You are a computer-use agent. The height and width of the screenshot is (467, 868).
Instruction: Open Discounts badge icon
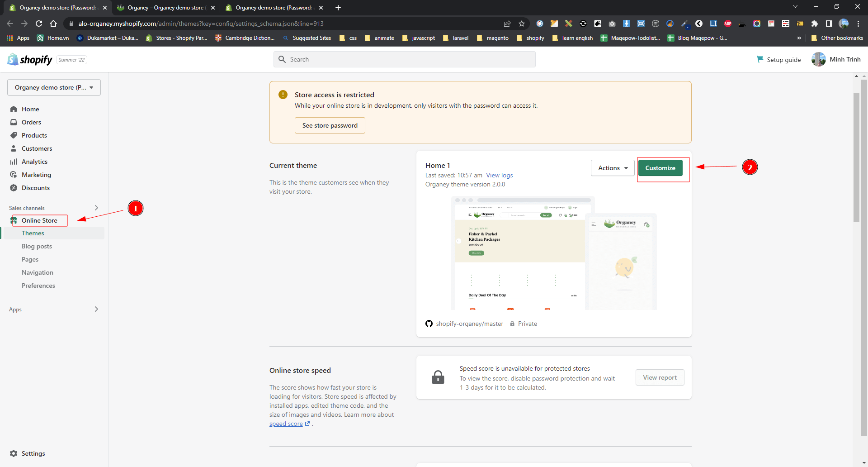[14, 188]
